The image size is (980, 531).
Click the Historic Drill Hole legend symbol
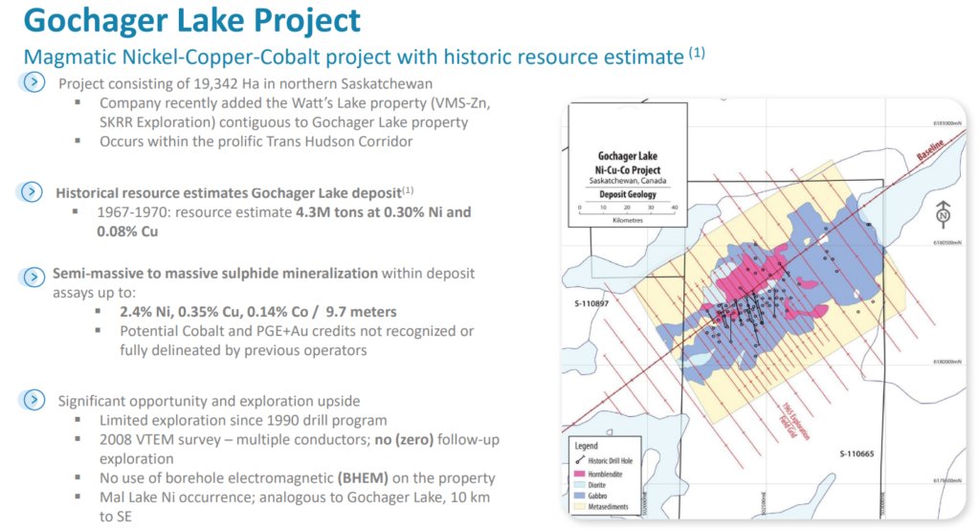[579, 460]
